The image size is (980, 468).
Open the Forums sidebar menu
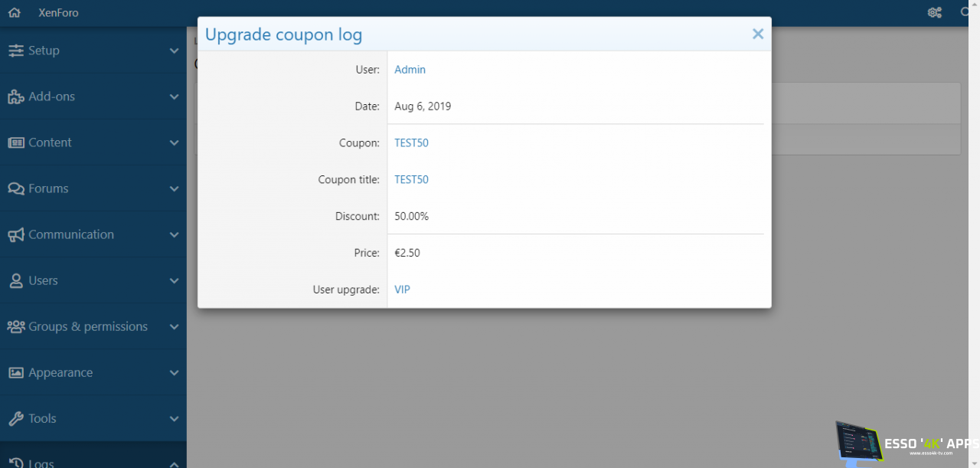click(48, 188)
